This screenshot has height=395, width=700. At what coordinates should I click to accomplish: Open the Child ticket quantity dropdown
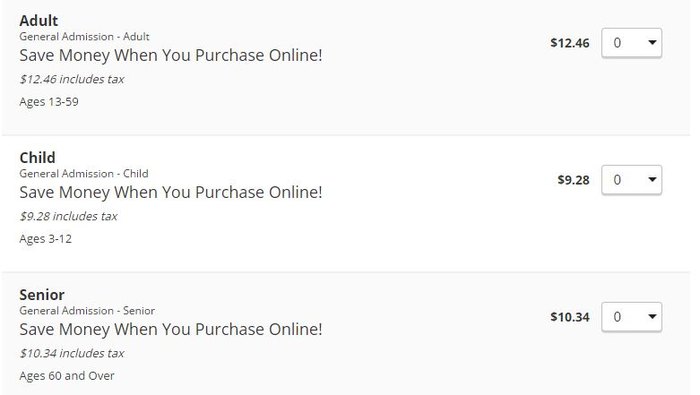point(631,180)
